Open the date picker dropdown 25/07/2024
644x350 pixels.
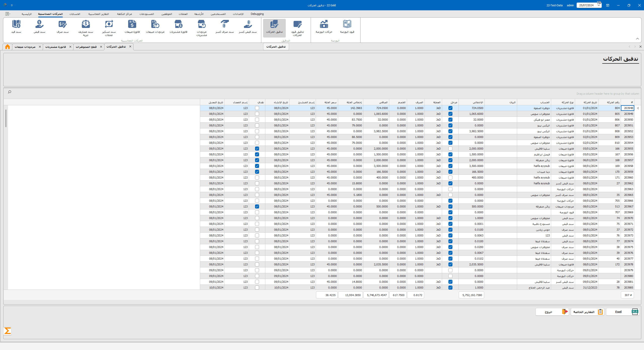(599, 5)
